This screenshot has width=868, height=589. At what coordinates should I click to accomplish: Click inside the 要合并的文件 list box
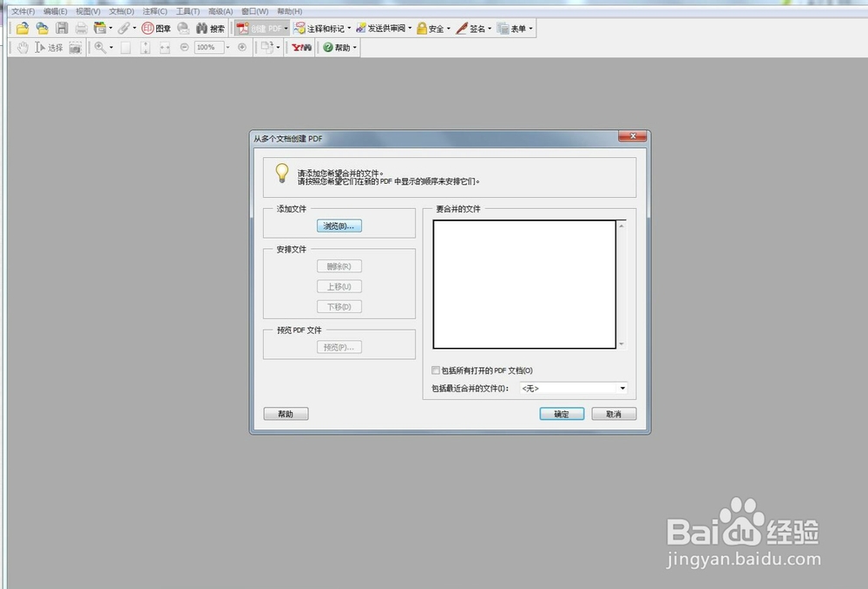[x=524, y=285]
